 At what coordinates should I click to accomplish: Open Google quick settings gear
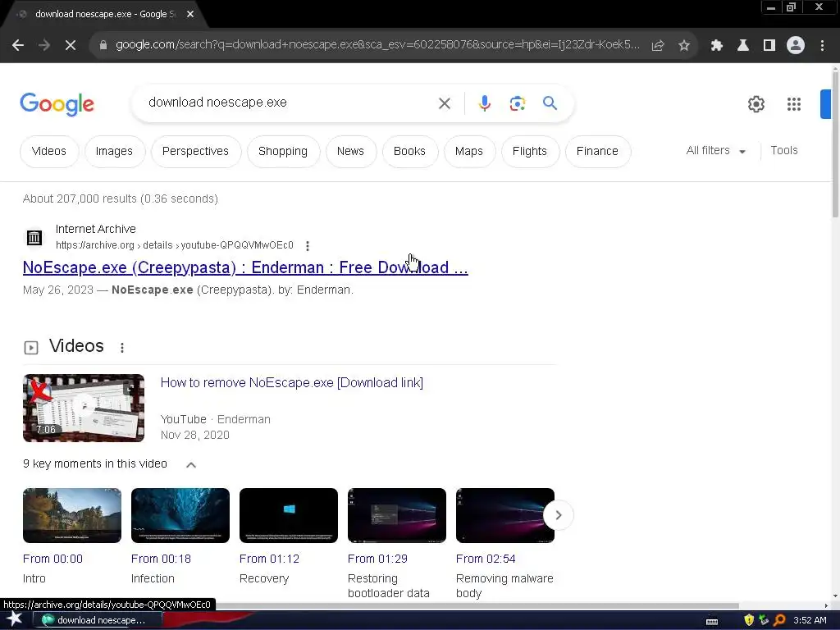[756, 104]
